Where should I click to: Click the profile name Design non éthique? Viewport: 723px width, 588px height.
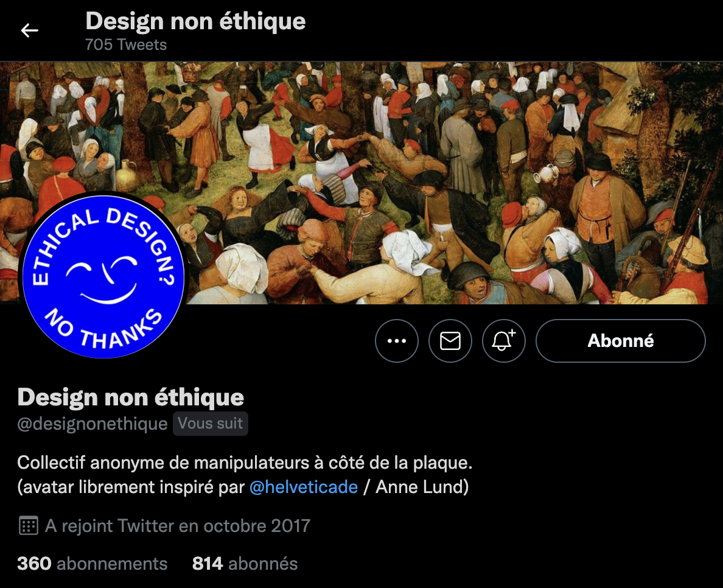point(130,397)
